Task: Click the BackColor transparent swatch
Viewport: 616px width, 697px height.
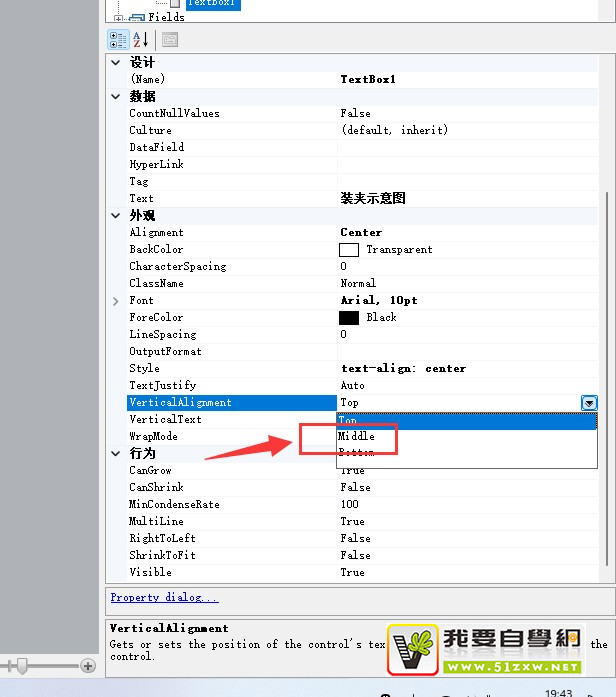Action: [x=349, y=250]
